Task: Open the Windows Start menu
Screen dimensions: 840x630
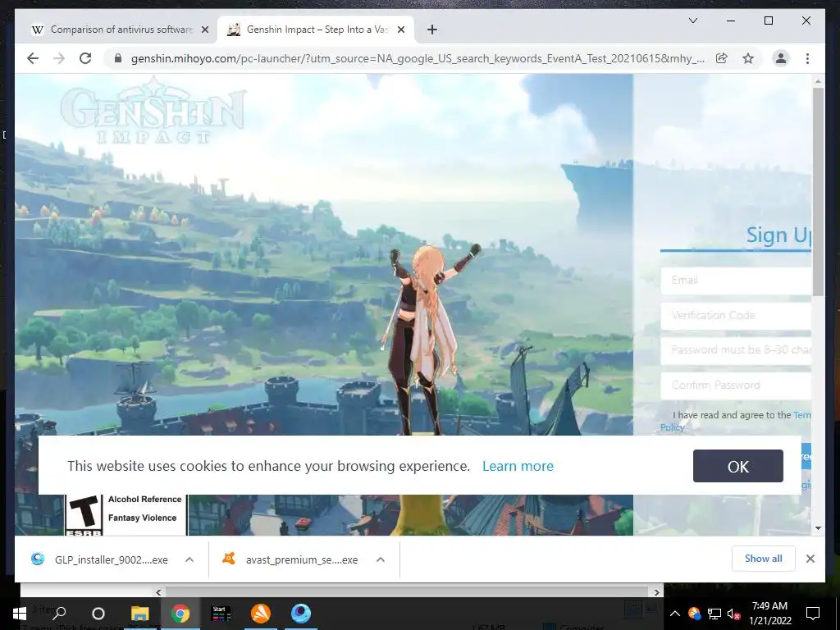Action: tap(20, 614)
